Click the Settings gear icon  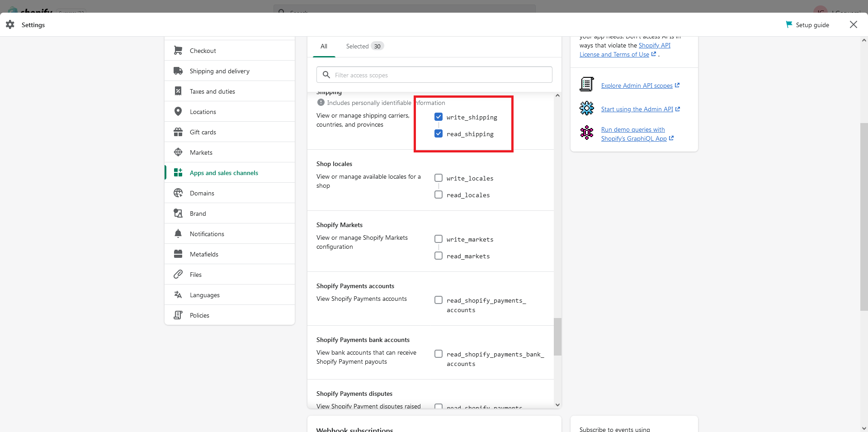pos(10,24)
